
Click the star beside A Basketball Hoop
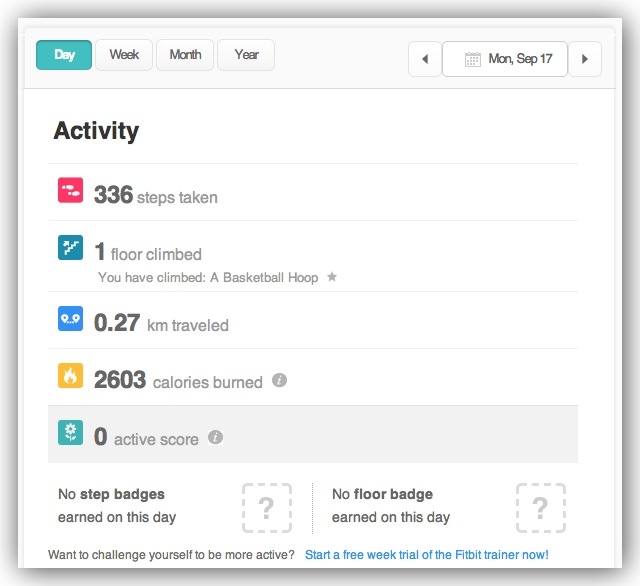pyautogui.click(x=332, y=277)
